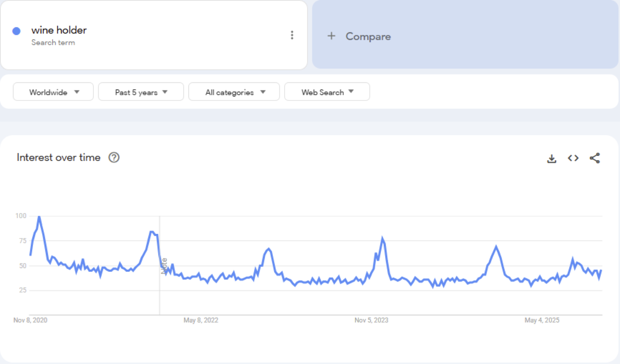
Task: Download the interest over time CSV
Action: [x=552, y=159]
